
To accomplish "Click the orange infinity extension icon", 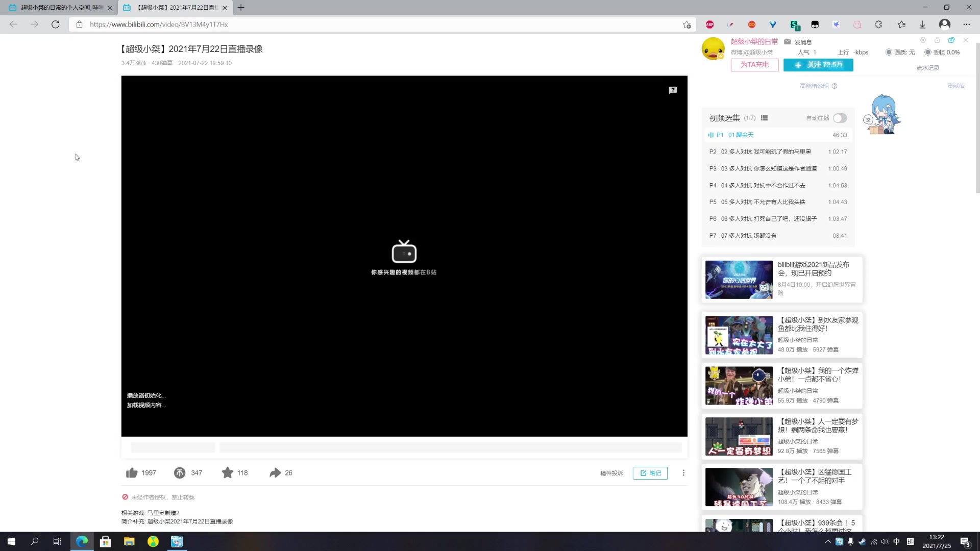I will [752, 24].
